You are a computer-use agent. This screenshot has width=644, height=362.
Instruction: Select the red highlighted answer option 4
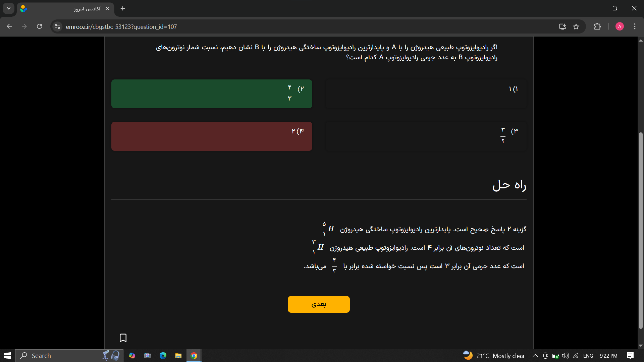[212, 136]
